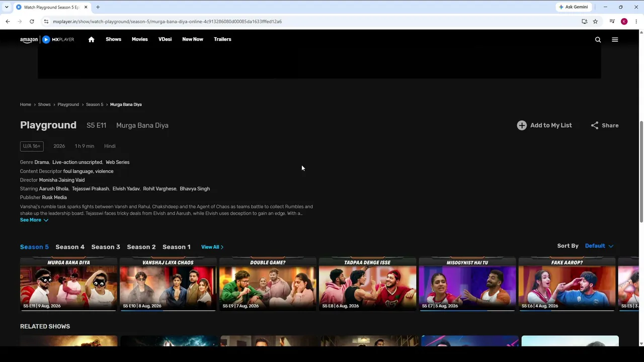The image size is (644, 362).
Task: Click actor Elvish Yadav
Action: coord(126,189)
